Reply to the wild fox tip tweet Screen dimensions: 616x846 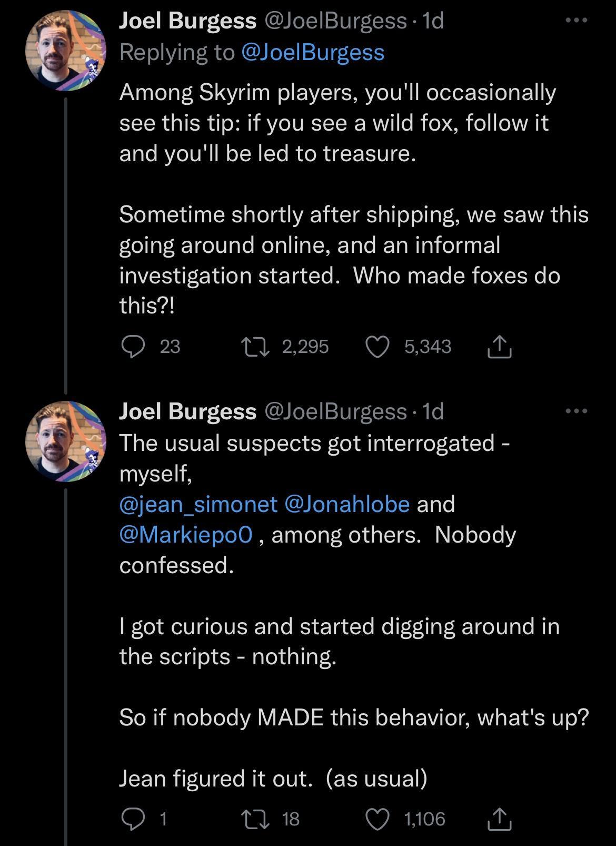133,347
